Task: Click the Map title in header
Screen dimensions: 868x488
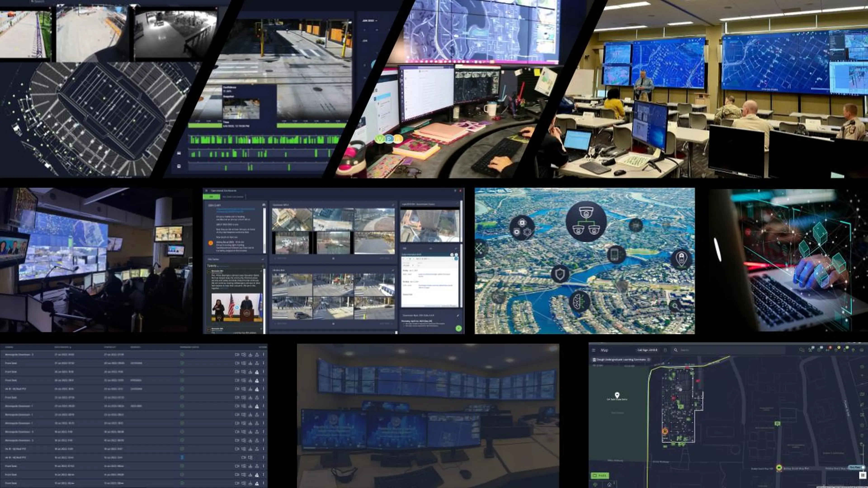Action: coord(604,350)
